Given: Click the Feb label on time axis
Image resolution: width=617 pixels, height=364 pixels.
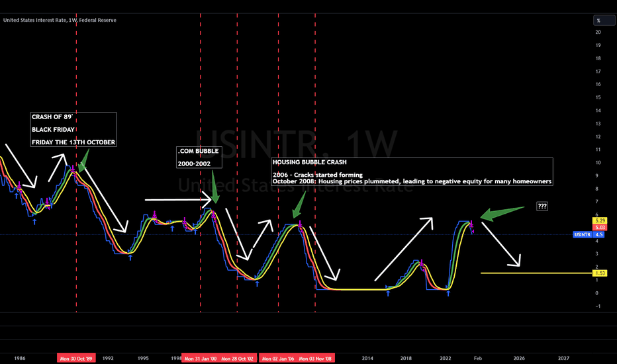Looking at the screenshot, I should tap(478, 359).
